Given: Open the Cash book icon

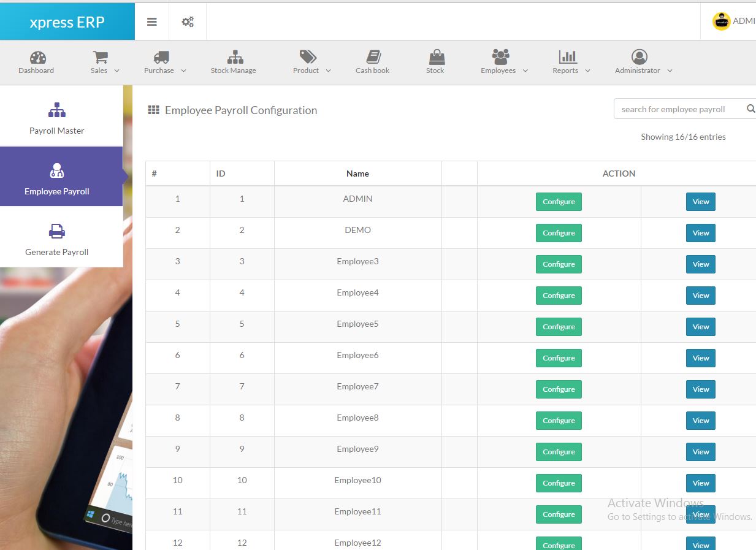Looking at the screenshot, I should pos(373,57).
